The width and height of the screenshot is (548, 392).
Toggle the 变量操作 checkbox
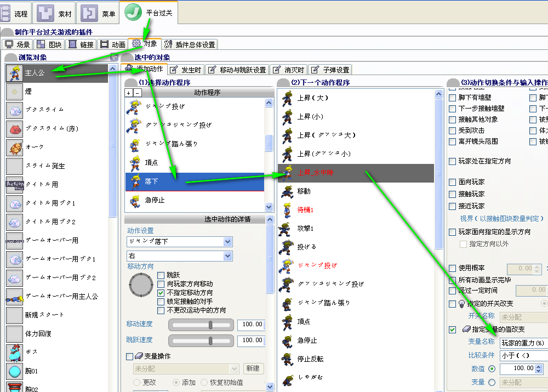[129, 356]
